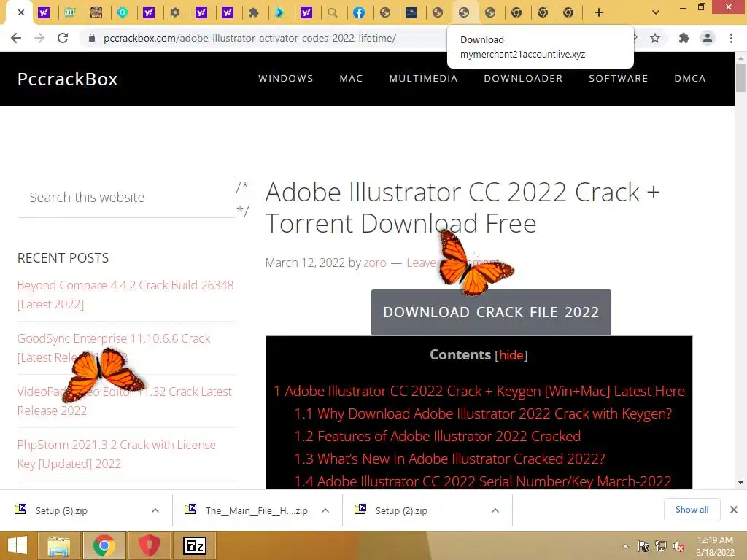The height and width of the screenshot is (560, 747).
Task: Switch to the gear icon tab
Action: tap(175, 12)
